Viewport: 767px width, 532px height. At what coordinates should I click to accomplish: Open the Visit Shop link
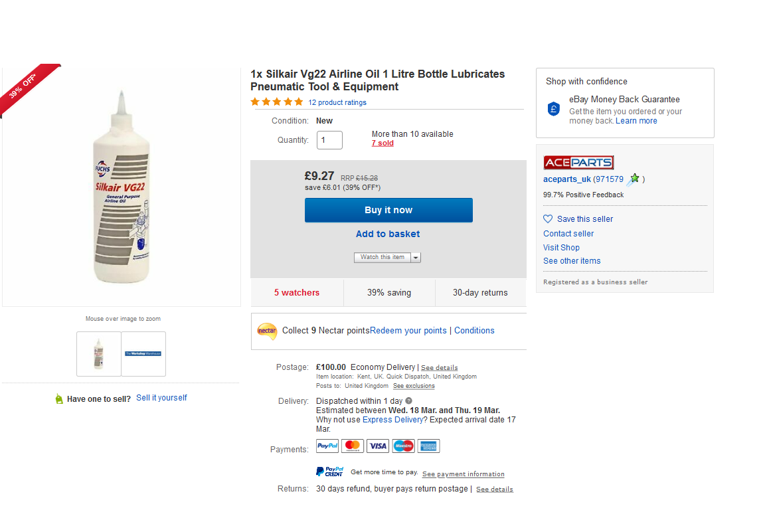561,248
